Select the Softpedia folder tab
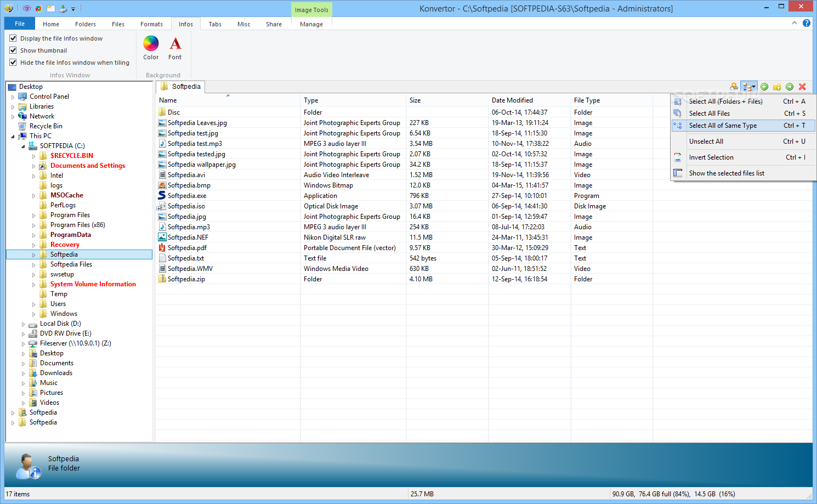This screenshot has width=817, height=504. (x=181, y=87)
